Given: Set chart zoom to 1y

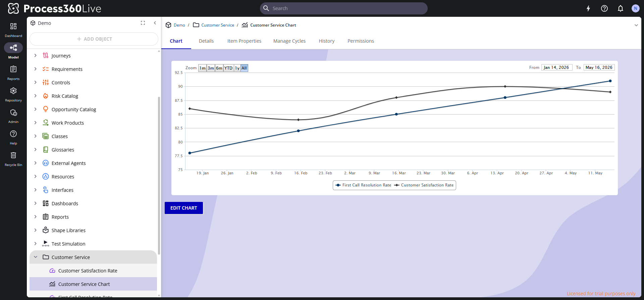Looking at the screenshot, I should click(237, 68).
